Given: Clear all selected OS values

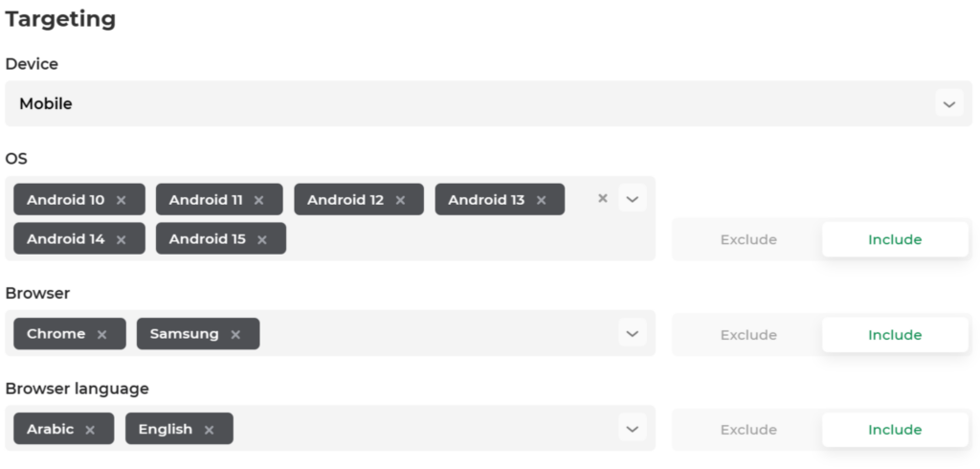Looking at the screenshot, I should click(x=603, y=198).
